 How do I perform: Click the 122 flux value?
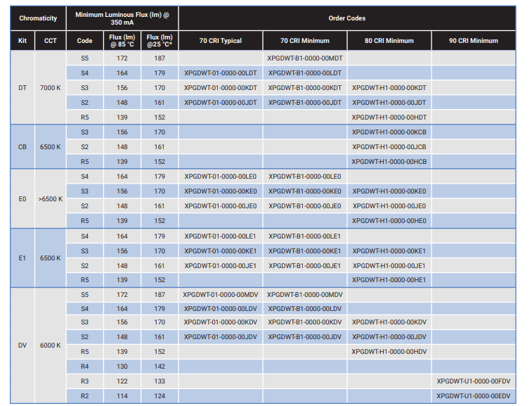pyautogui.click(x=122, y=381)
